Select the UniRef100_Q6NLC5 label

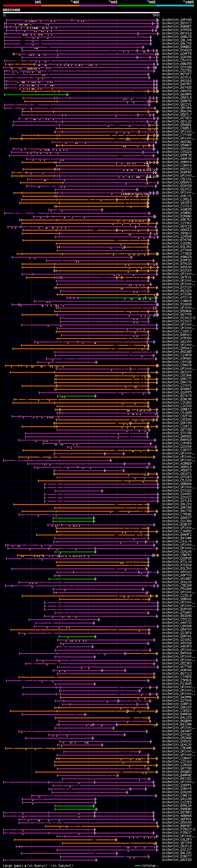[x=177, y=37]
